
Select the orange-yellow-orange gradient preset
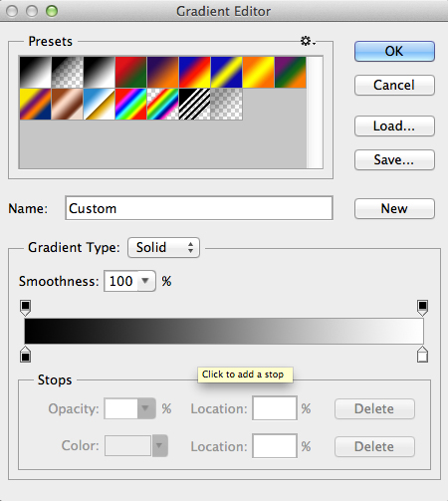coord(259,72)
